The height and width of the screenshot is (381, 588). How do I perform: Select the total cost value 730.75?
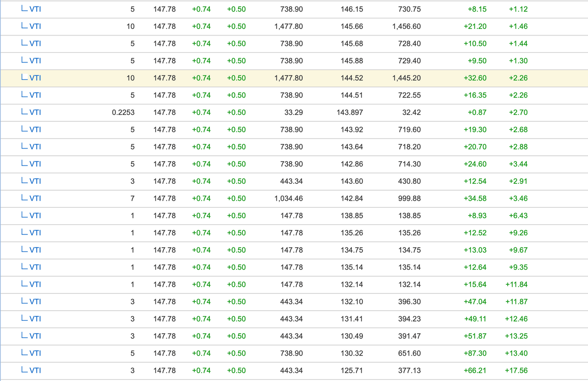409,9
